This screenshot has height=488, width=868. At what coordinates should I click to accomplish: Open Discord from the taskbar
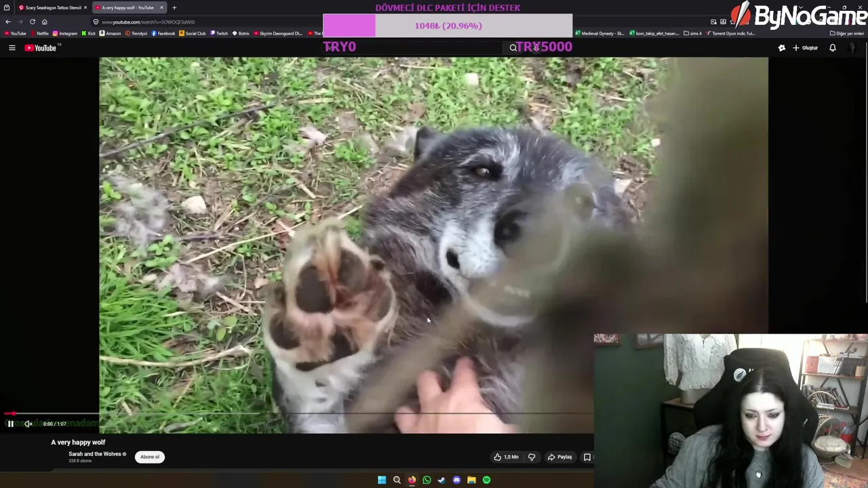tap(456, 480)
